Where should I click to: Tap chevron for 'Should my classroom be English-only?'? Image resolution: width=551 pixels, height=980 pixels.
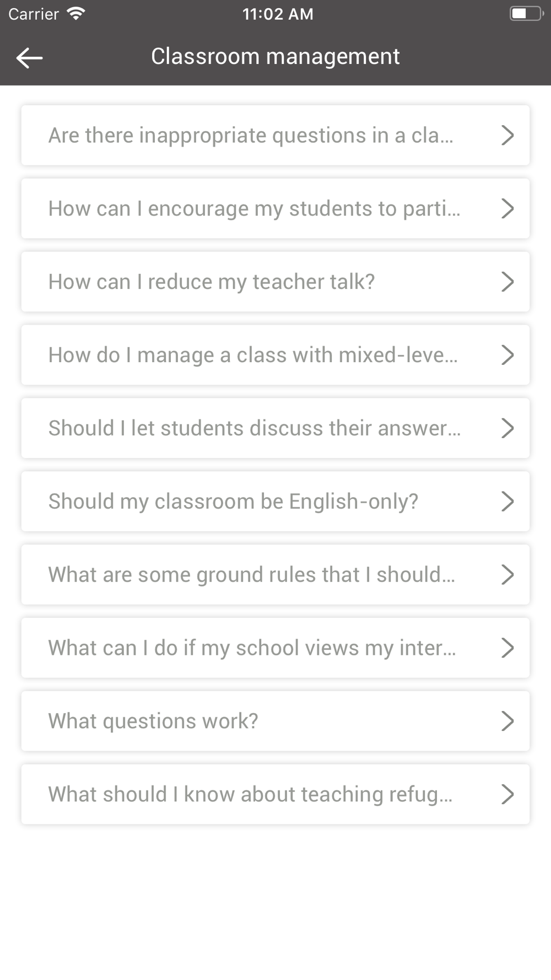point(507,502)
